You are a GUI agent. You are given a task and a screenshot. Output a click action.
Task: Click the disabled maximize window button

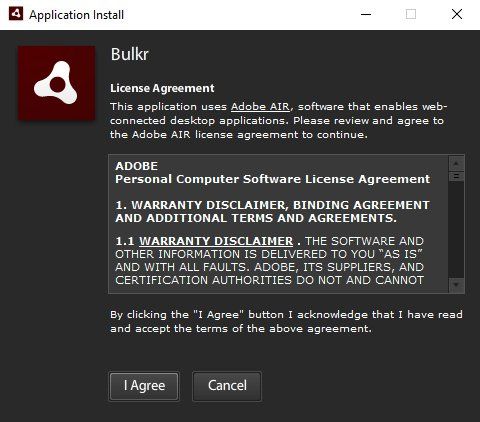click(411, 14)
